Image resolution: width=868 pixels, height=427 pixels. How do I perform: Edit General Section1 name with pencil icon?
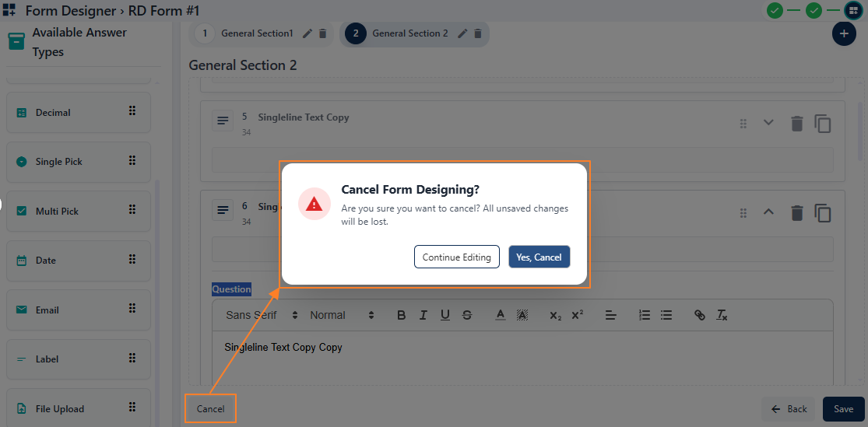pos(307,33)
